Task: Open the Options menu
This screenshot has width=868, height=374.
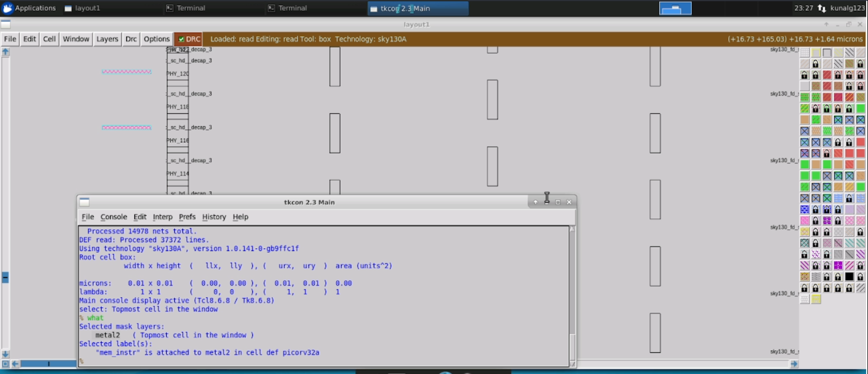Action: pyautogui.click(x=157, y=39)
